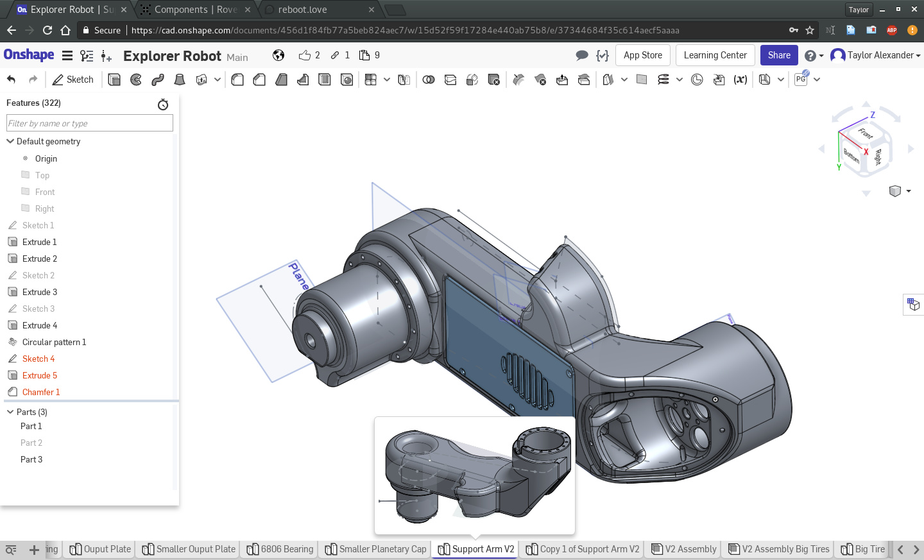This screenshot has width=924, height=560.
Task: Select the Revolve tool
Action: pos(136,80)
